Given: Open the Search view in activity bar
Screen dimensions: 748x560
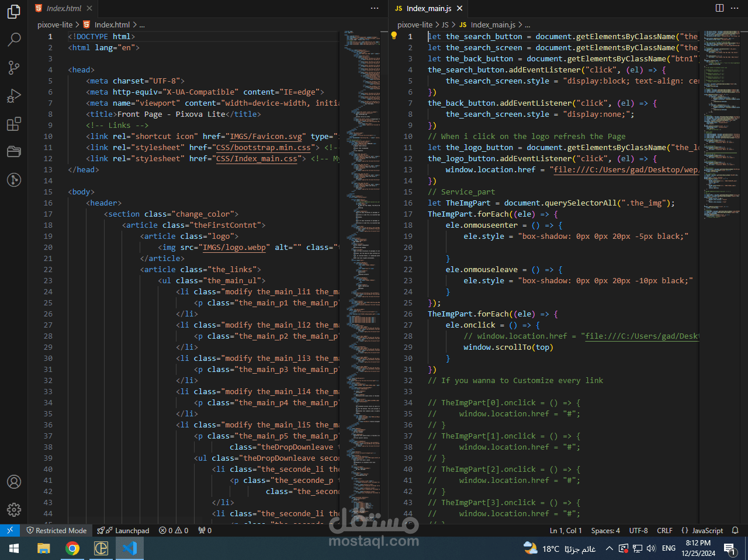Looking at the screenshot, I should [14, 40].
